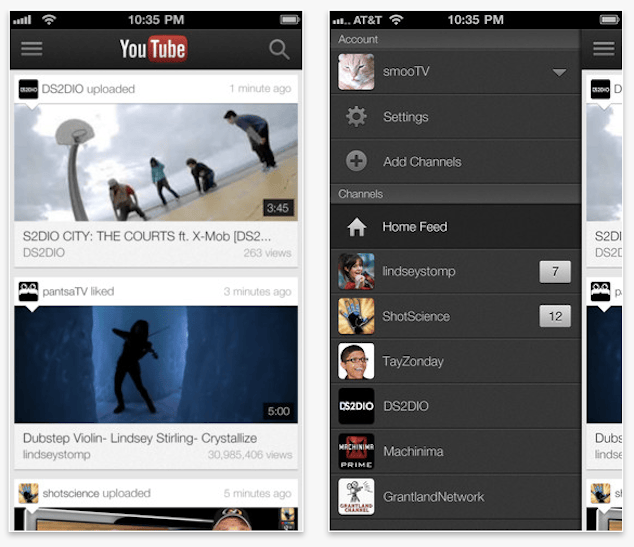Click the '7' unread badge for lindseystomp
634x547 pixels.
coord(555,271)
